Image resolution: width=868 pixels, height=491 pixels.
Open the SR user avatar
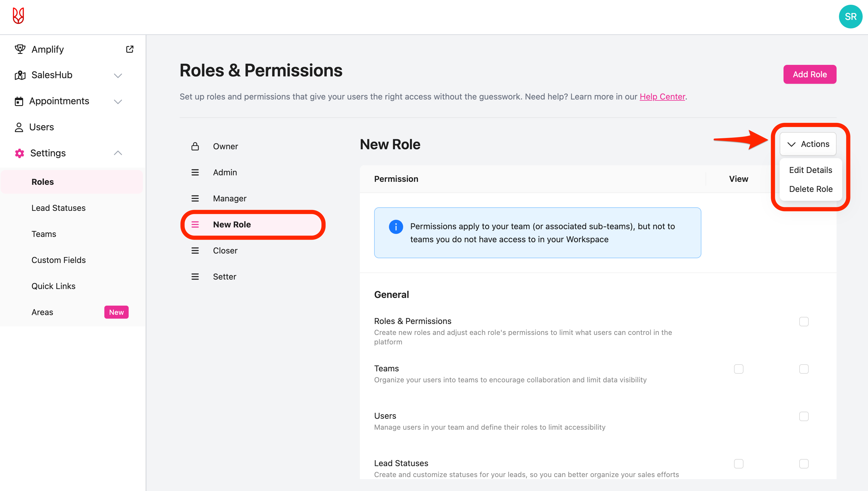click(850, 17)
